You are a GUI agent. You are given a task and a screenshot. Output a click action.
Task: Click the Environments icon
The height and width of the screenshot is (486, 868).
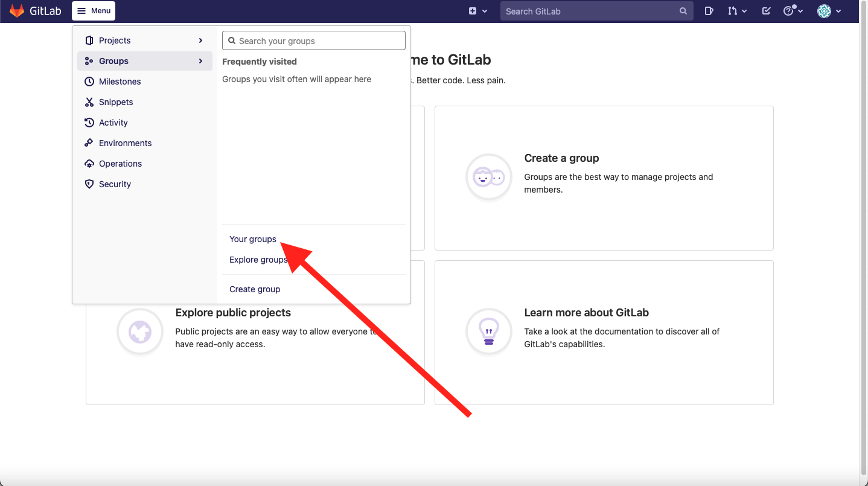point(89,143)
